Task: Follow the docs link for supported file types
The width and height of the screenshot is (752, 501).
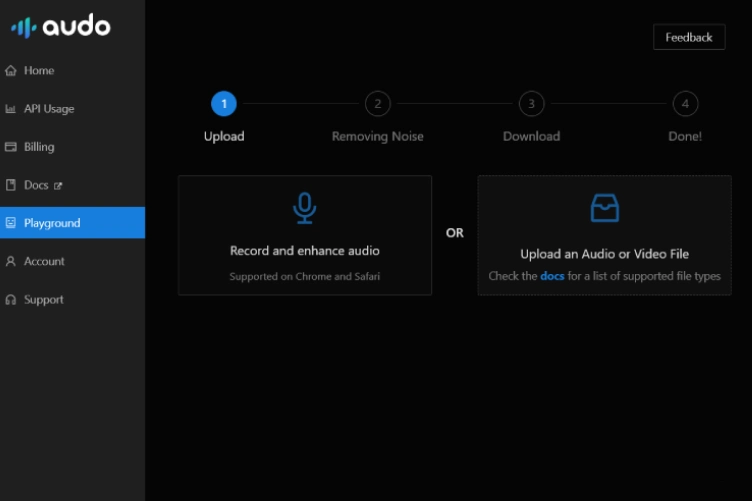Action: tap(552, 276)
